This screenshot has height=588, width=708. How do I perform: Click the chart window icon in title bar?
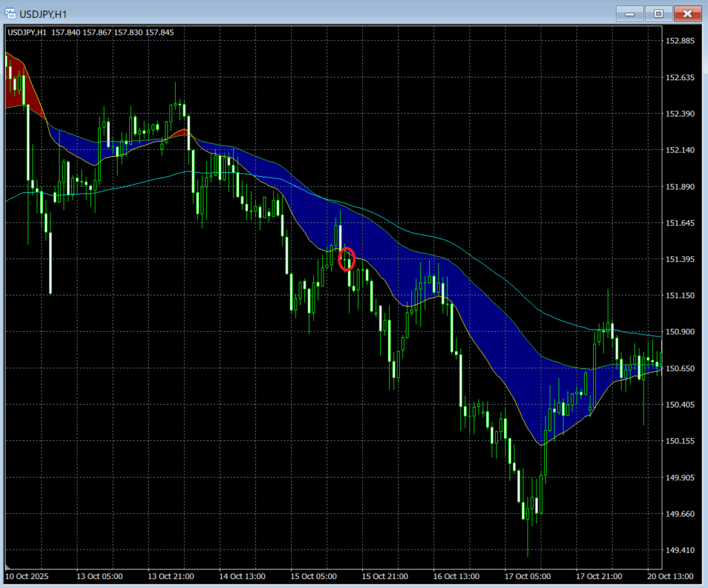(11, 13)
